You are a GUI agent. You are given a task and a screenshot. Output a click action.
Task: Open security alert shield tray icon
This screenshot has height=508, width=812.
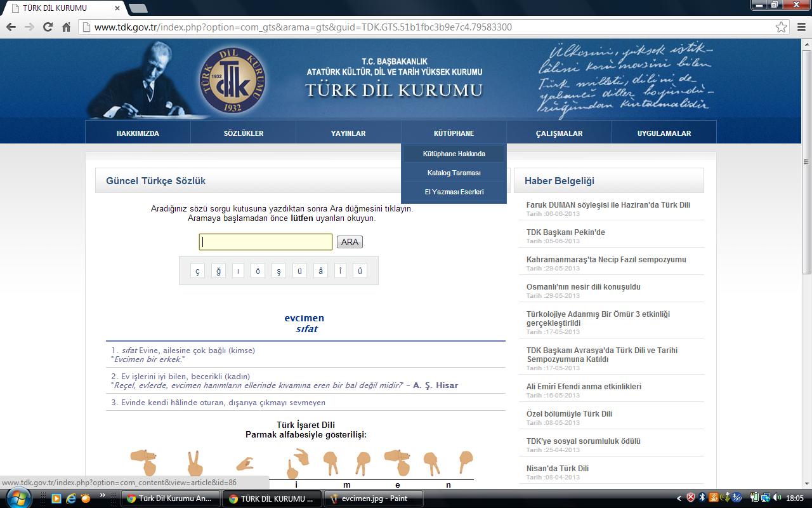pos(691,498)
